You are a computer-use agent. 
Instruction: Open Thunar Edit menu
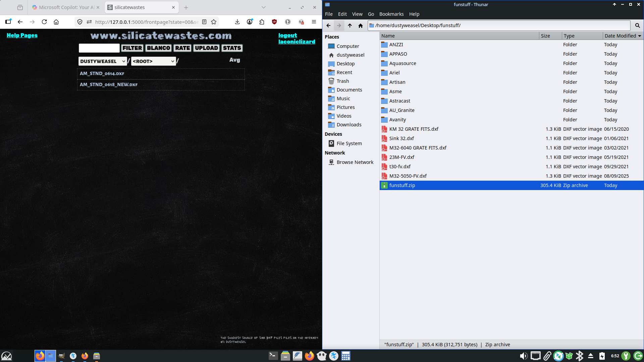(342, 14)
